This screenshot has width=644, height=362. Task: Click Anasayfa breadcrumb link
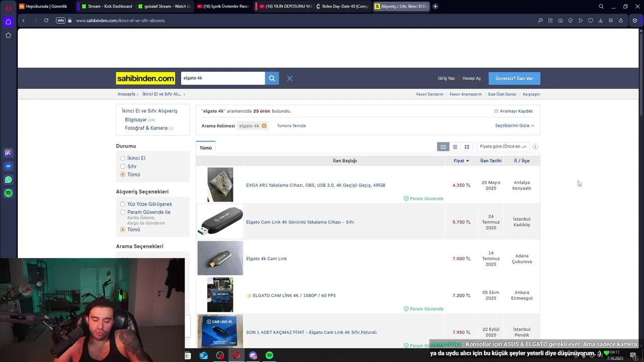126,95
